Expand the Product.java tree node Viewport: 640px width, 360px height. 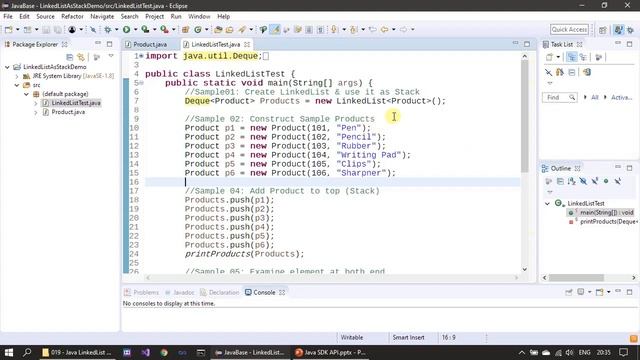click(x=36, y=112)
